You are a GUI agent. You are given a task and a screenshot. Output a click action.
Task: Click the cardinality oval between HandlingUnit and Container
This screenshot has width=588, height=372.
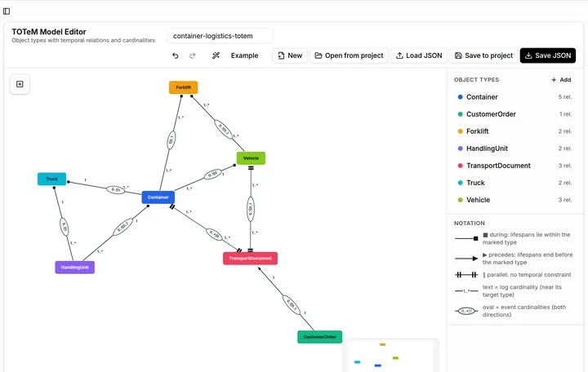pos(123,227)
